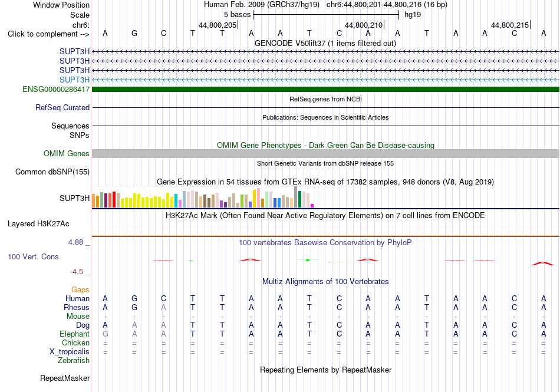560x392 pixels.
Task: Click the X_tropicalis species row label
Action: pyautogui.click(x=70, y=352)
